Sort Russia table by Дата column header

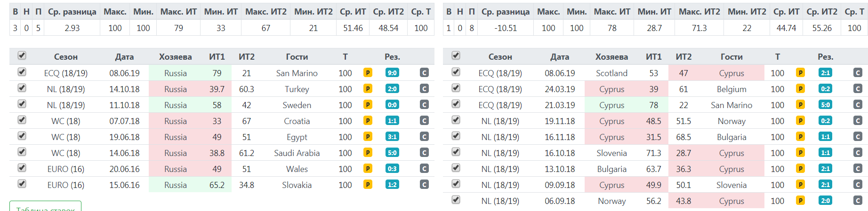(124, 57)
